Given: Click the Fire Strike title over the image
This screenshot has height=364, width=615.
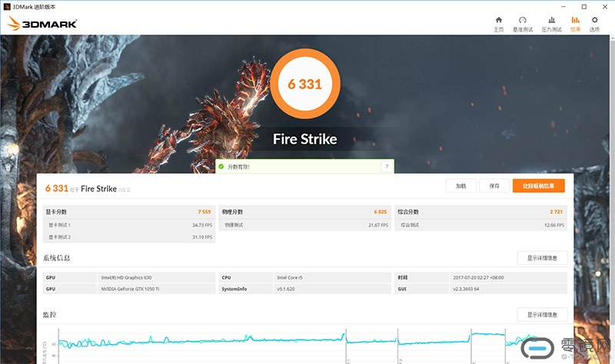Looking at the screenshot, I should click(304, 139).
